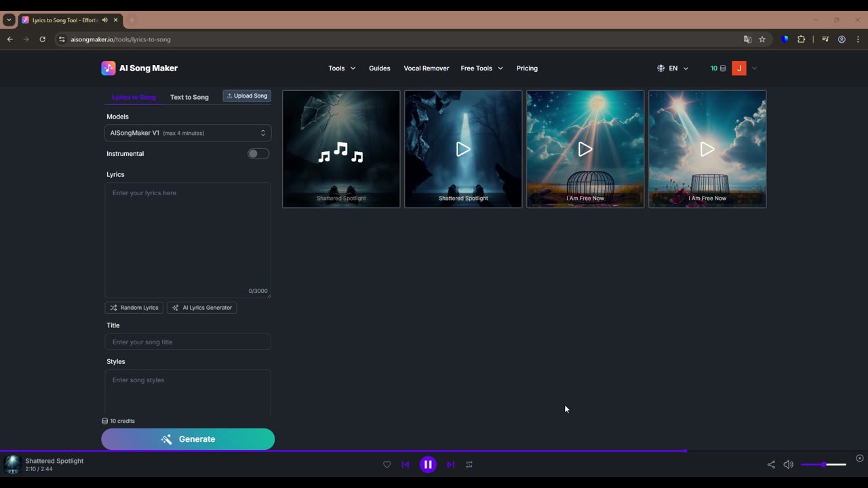The image size is (868, 488).
Task: Switch to the Text to Song tab
Action: tap(189, 97)
